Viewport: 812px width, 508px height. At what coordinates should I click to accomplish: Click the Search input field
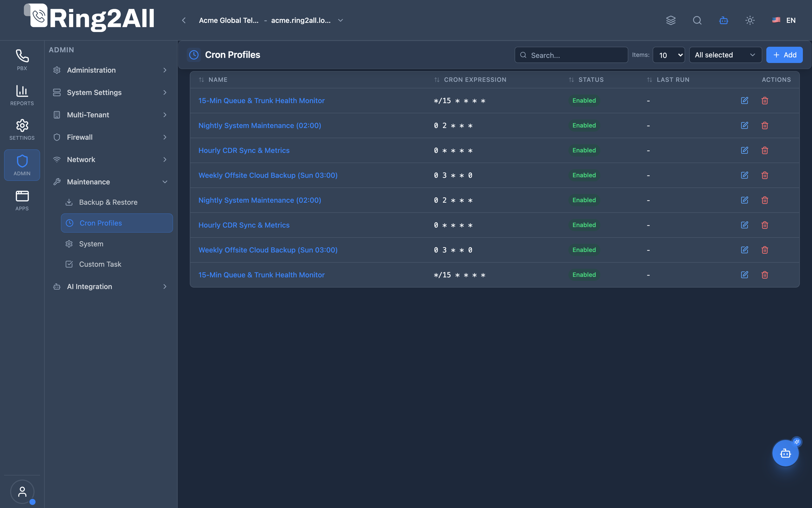point(571,55)
